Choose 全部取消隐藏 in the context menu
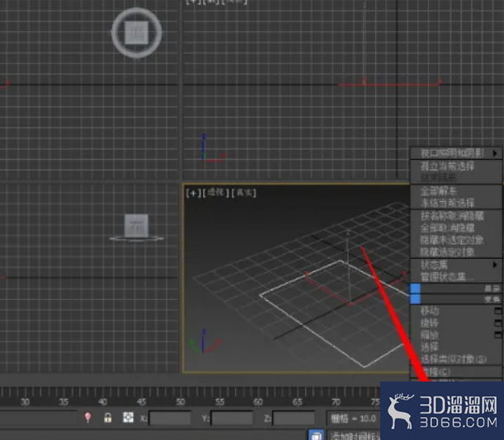 [447, 227]
